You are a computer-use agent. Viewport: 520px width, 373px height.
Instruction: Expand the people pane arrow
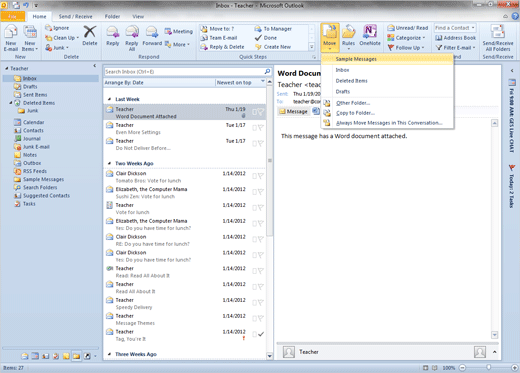(494, 352)
